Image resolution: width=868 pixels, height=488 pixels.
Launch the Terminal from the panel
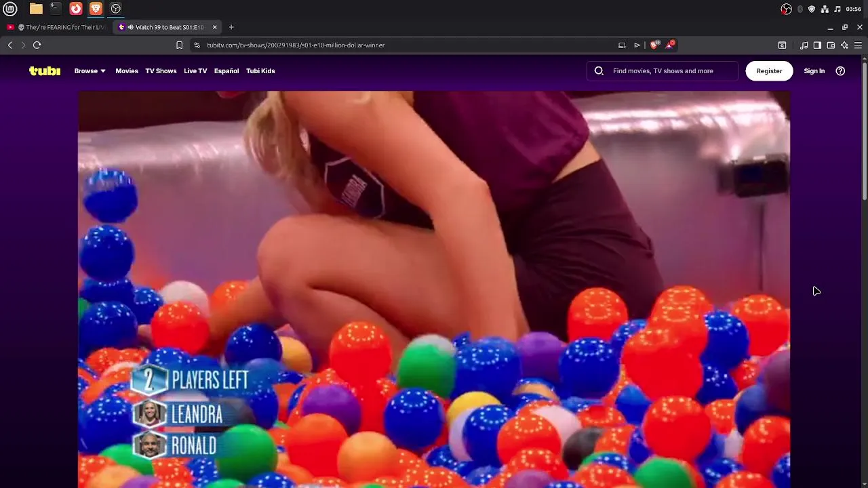(56, 9)
